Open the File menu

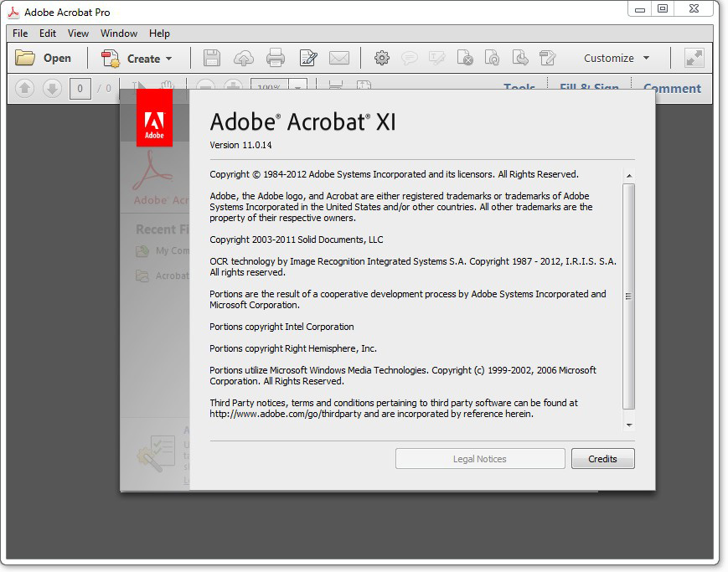tap(20, 33)
